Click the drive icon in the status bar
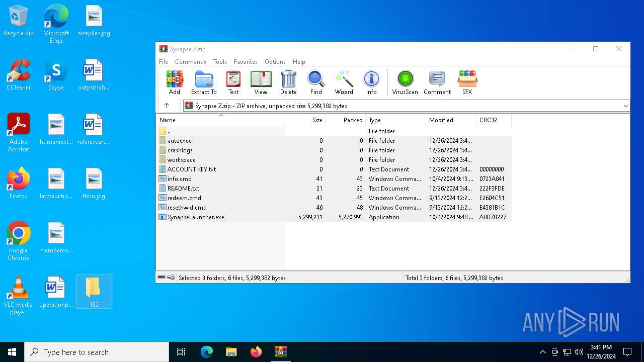 coord(162,278)
